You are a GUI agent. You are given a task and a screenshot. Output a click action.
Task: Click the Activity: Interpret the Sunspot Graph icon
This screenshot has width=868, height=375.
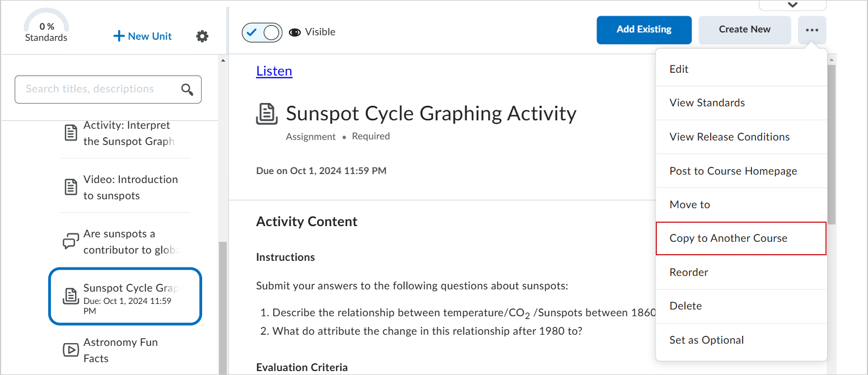[71, 133]
